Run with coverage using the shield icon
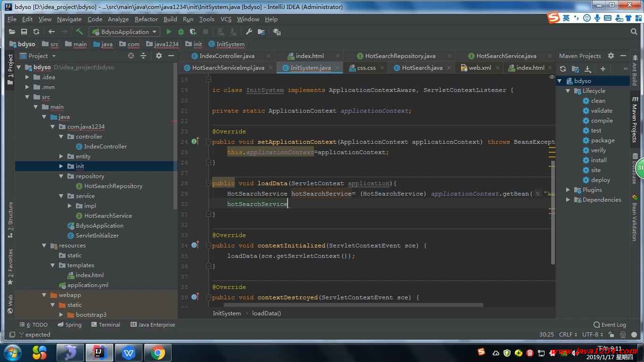The height and width of the screenshot is (362, 644). tap(193, 32)
